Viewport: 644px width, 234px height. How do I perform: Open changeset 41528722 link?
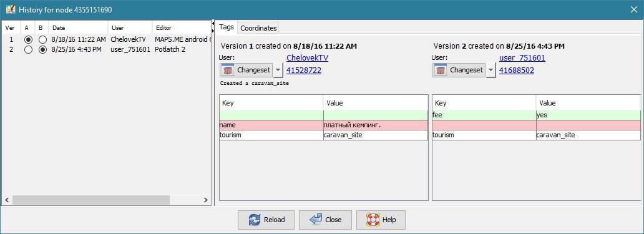(x=304, y=70)
